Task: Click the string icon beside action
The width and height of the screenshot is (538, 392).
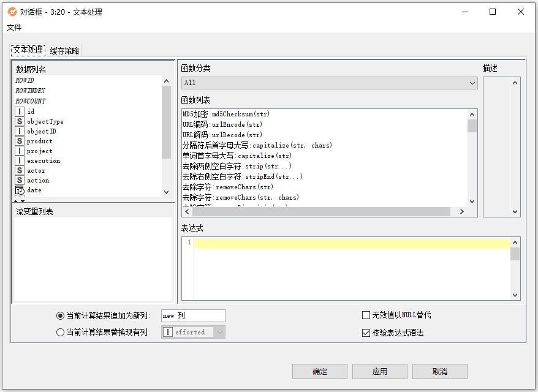Action: point(20,180)
